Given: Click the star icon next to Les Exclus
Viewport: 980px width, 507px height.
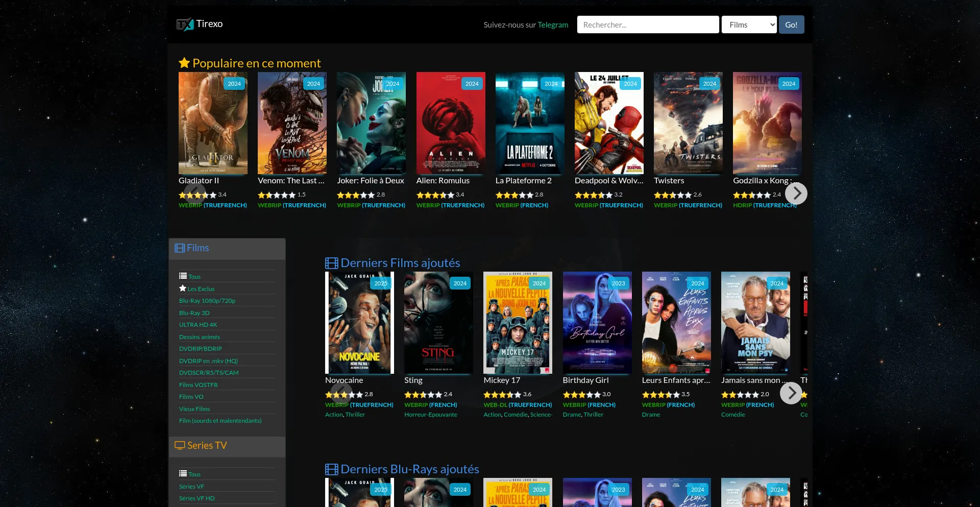Looking at the screenshot, I should coord(183,288).
